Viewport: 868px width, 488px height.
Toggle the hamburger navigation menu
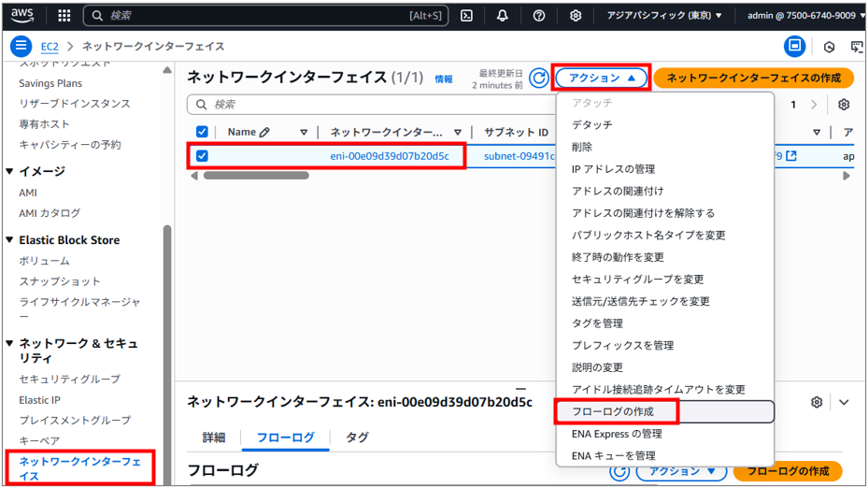click(x=21, y=46)
